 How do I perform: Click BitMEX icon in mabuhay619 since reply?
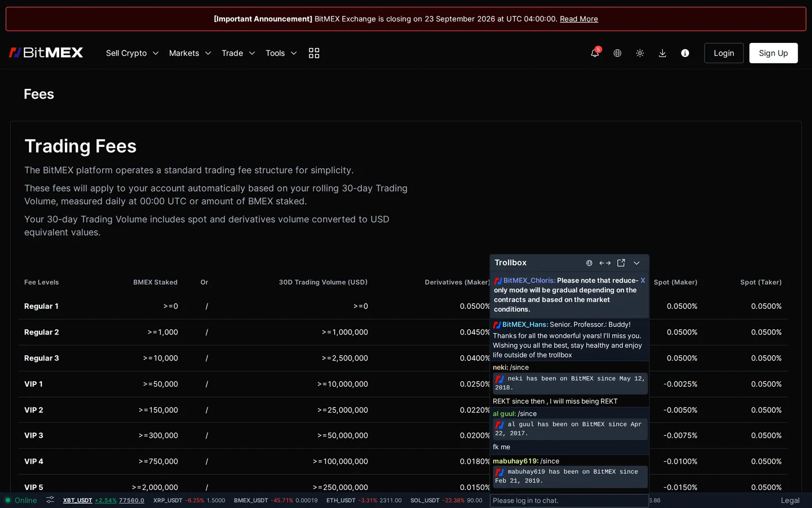coord(499,472)
